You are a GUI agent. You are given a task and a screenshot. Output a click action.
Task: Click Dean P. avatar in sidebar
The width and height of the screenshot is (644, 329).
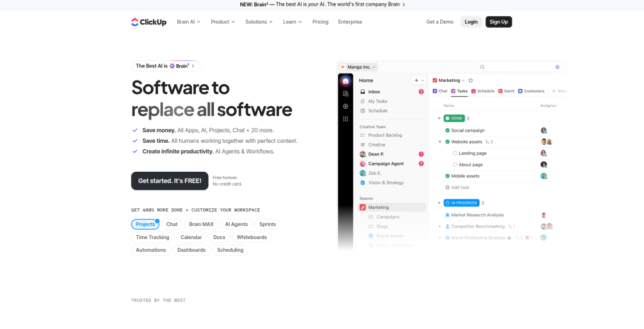pos(363,154)
